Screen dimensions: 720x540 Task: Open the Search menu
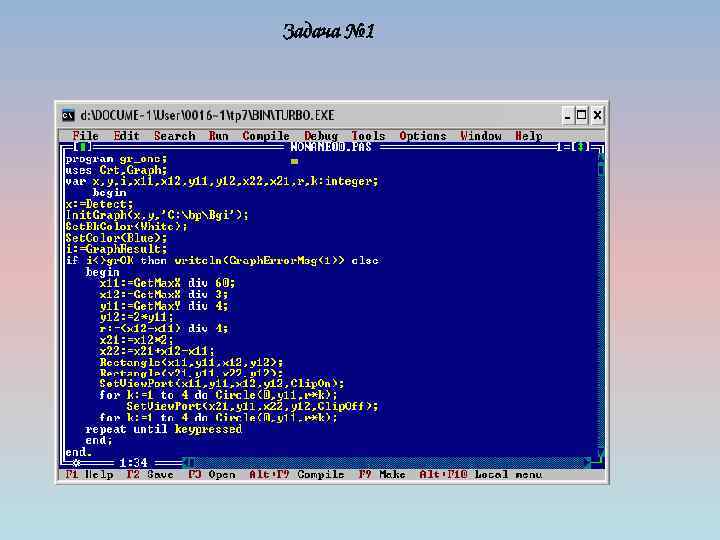(174, 136)
